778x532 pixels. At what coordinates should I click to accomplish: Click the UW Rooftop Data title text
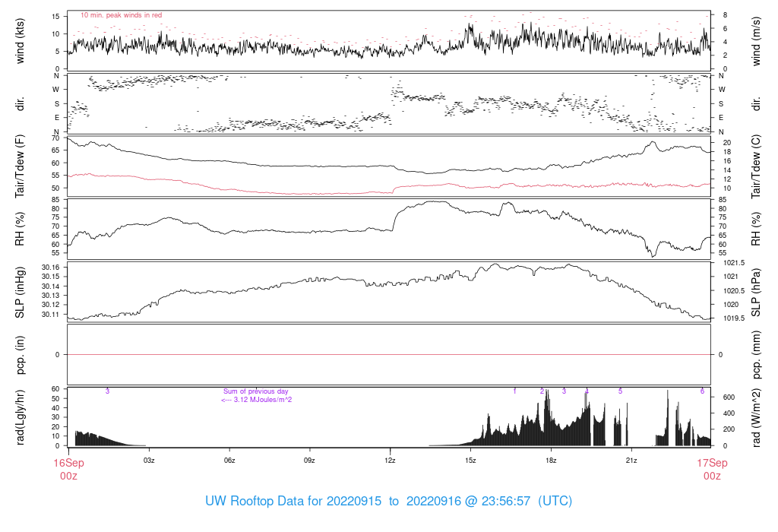coord(388,502)
